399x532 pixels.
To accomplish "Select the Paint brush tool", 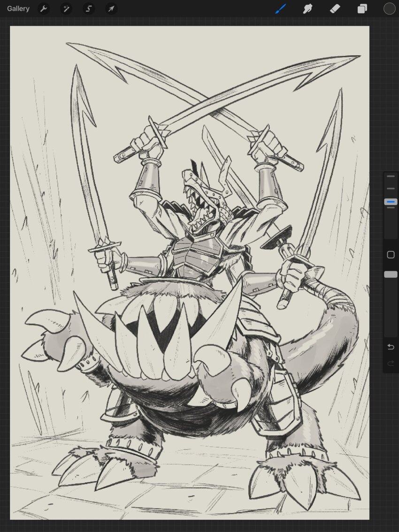I will tap(281, 8).
